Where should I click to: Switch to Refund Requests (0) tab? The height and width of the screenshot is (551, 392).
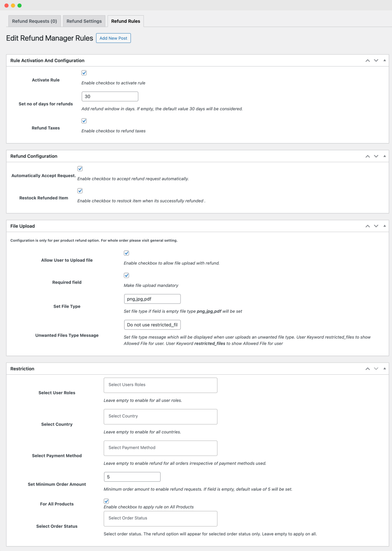tap(34, 21)
